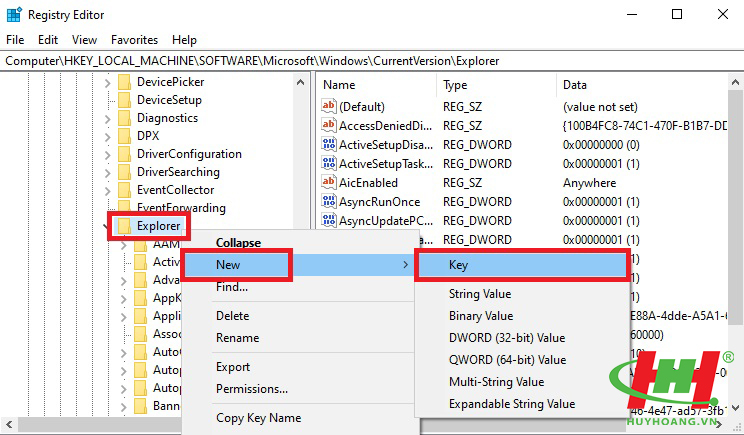Select the DriverSearching folder icon

pyautogui.click(x=125, y=172)
